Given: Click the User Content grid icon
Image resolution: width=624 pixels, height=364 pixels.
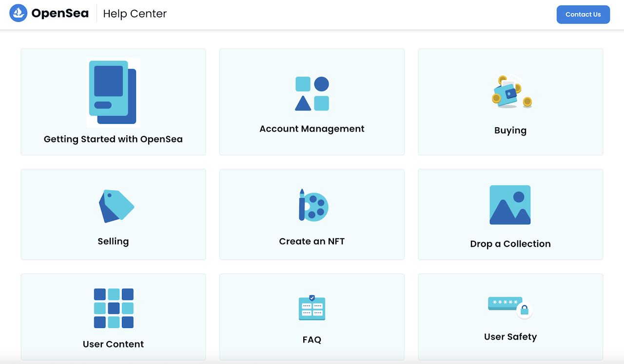Looking at the screenshot, I should [x=114, y=308].
